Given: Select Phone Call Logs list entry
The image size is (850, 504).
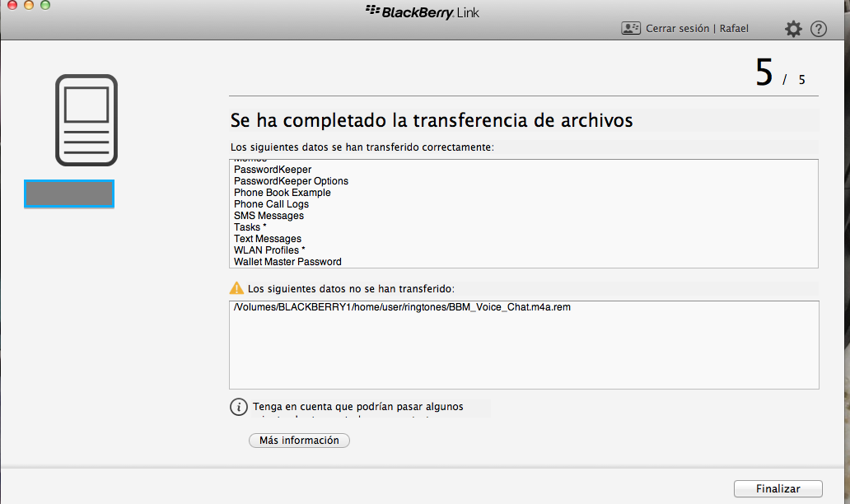Looking at the screenshot, I should 271,204.
